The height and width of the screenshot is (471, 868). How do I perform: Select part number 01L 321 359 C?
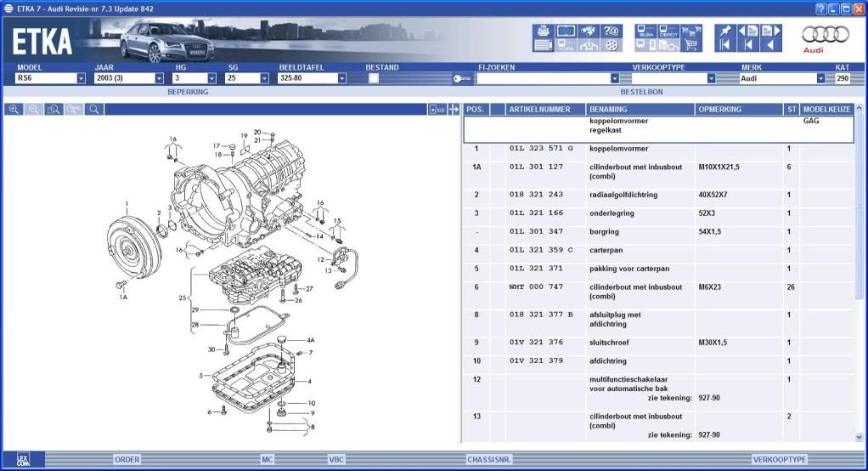click(x=541, y=250)
